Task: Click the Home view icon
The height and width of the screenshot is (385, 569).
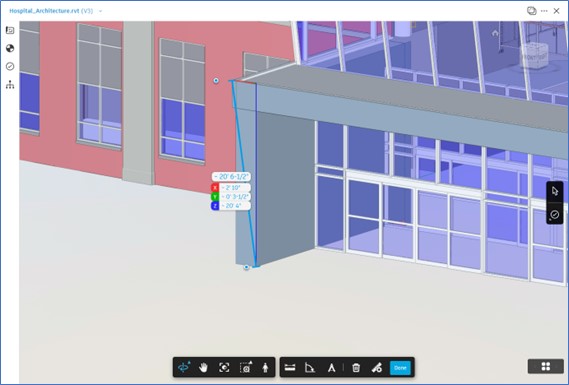Action: pos(495,33)
